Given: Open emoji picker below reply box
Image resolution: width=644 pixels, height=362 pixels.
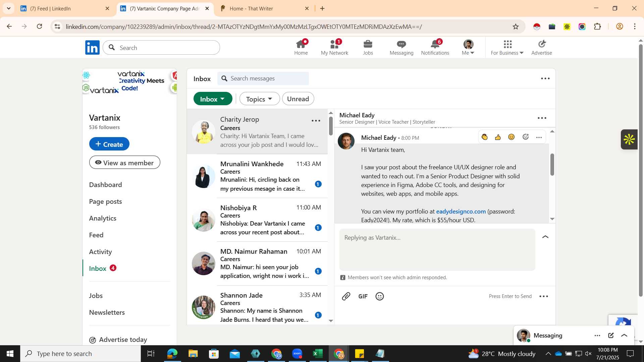Looking at the screenshot, I should point(380,296).
